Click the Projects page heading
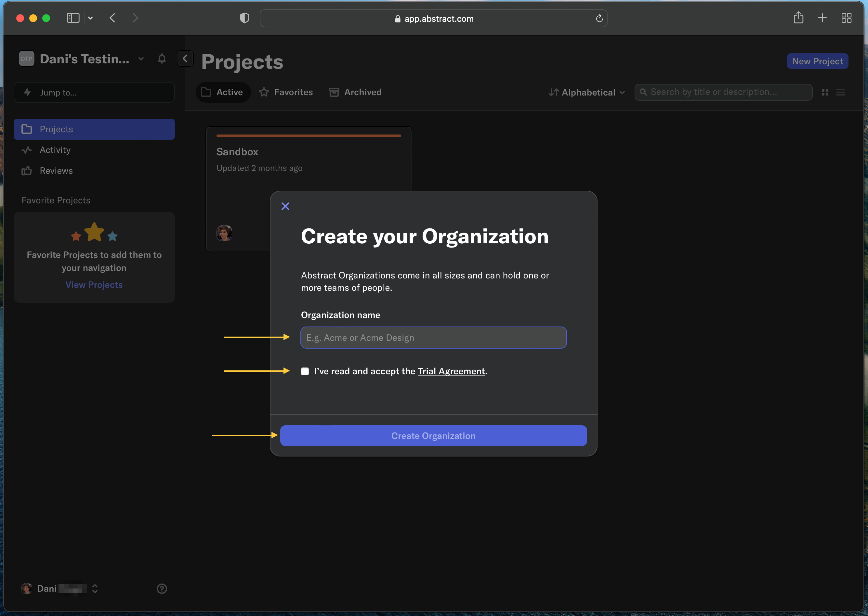Viewport: 868px width, 616px height. click(x=242, y=62)
